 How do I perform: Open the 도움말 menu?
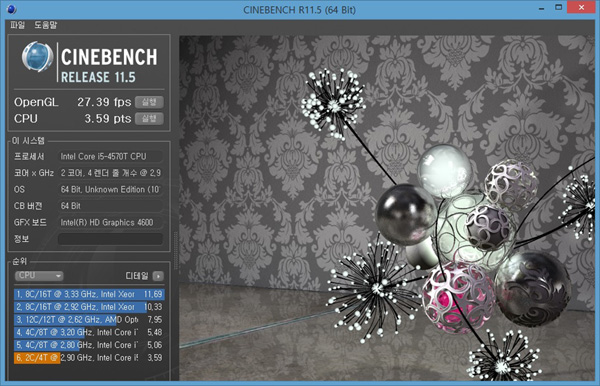[46, 25]
